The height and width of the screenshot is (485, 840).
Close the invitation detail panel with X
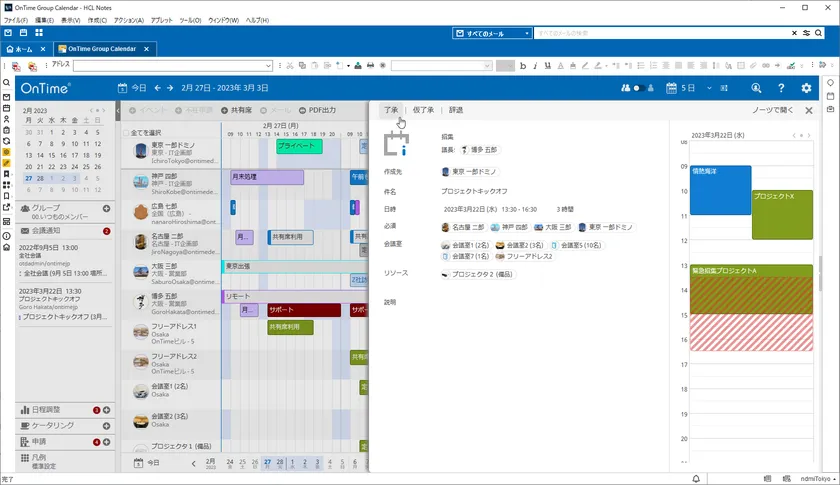[809, 110]
